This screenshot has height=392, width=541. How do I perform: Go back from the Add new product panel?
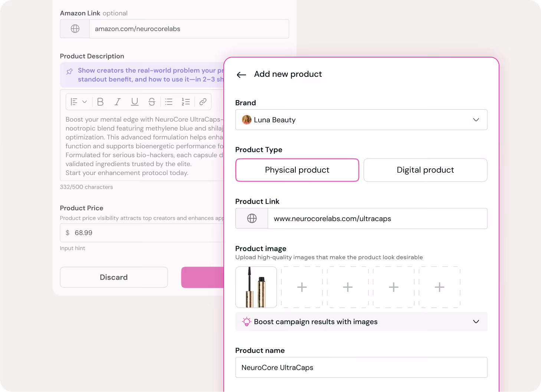241,75
